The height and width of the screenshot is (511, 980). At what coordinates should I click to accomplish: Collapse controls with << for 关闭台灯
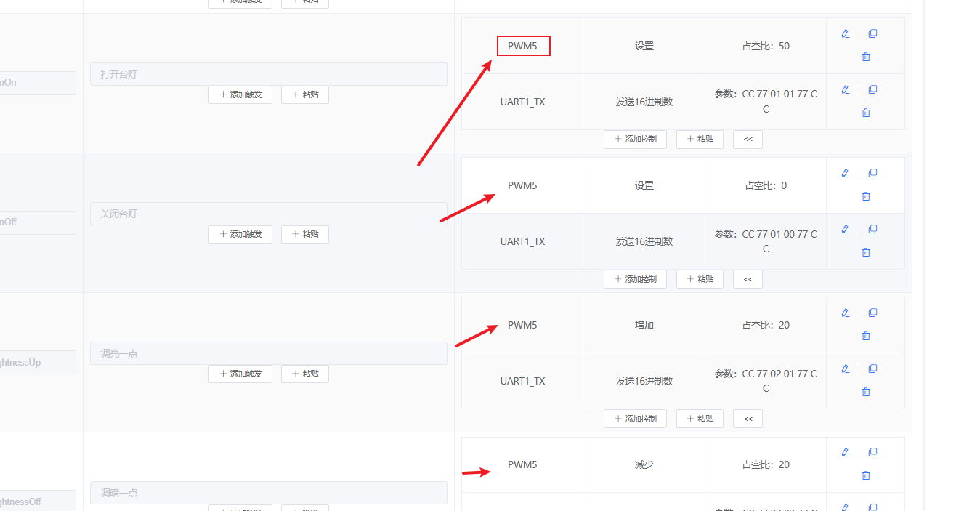748,279
